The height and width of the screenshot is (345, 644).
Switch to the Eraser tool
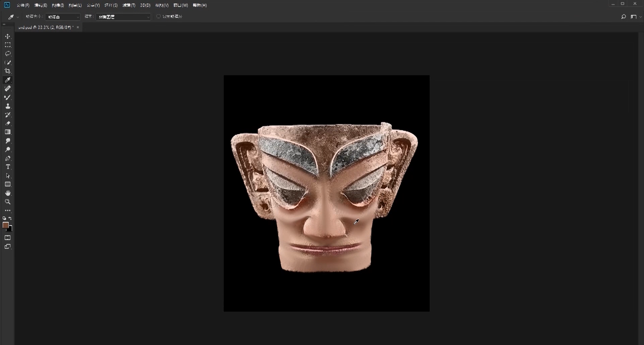pyautogui.click(x=8, y=123)
